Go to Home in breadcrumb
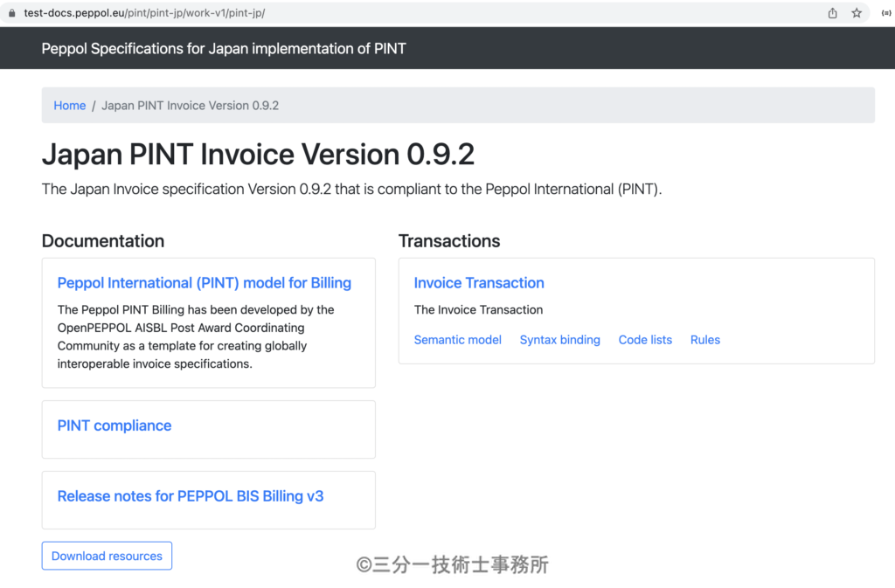The width and height of the screenshot is (895, 588). pos(70,106)
